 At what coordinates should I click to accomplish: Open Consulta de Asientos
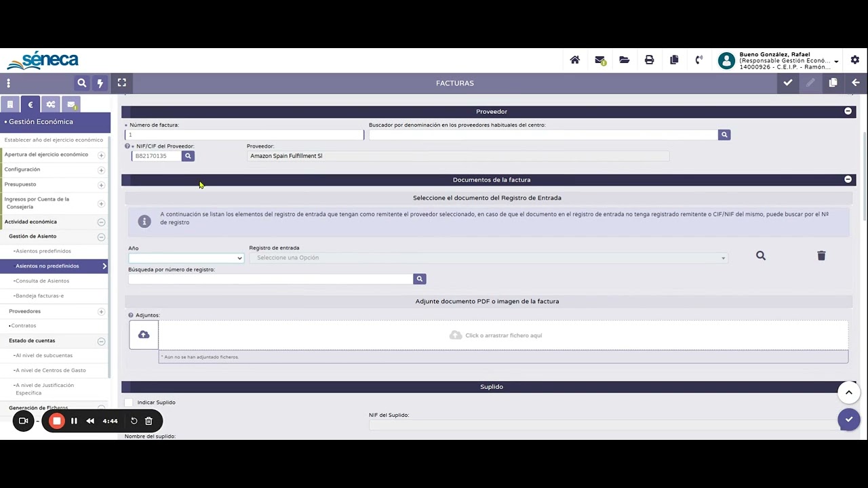pos(41,281)
